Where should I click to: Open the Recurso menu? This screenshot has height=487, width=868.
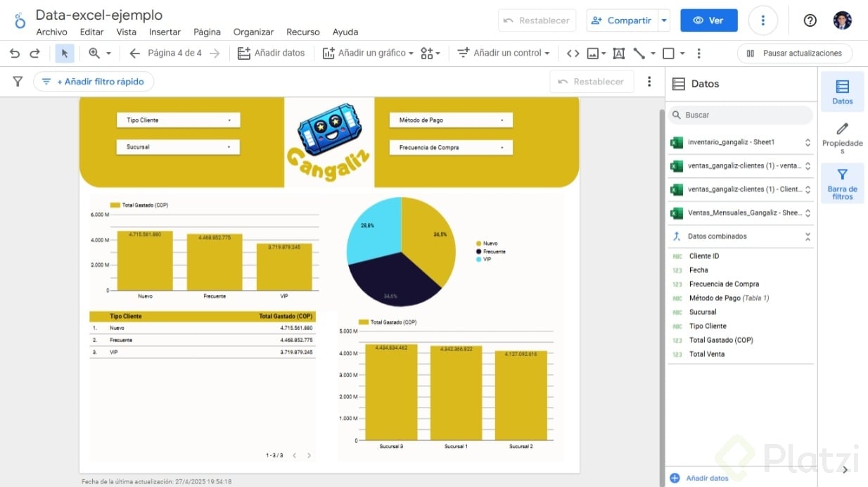click(x=303, y=32)
